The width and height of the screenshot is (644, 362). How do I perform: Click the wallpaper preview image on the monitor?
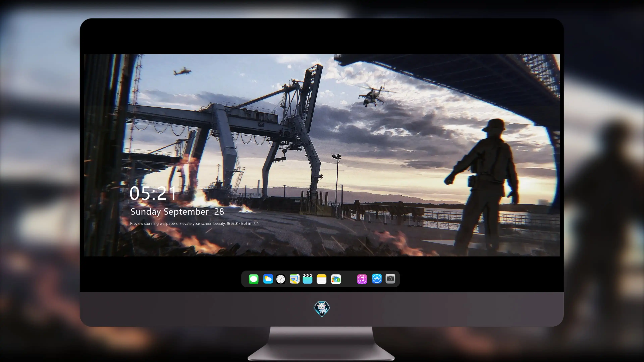[322, 155]
